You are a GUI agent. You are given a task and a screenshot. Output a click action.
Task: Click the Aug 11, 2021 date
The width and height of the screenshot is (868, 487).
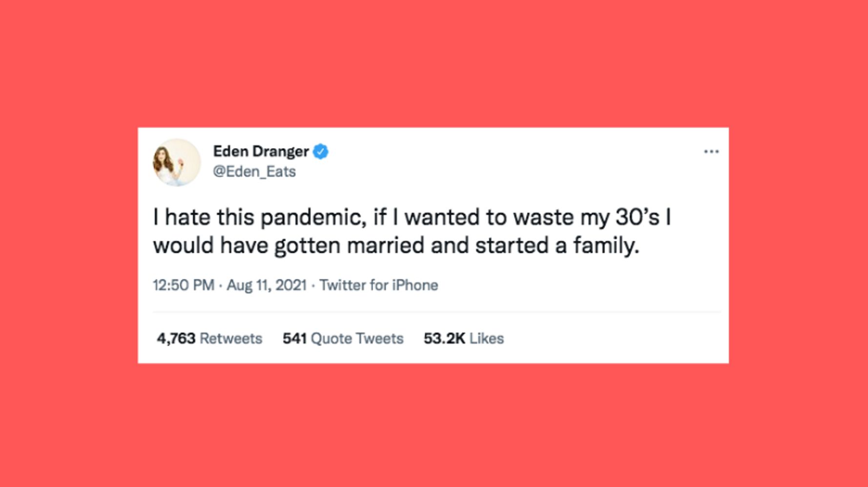[267, 285]
